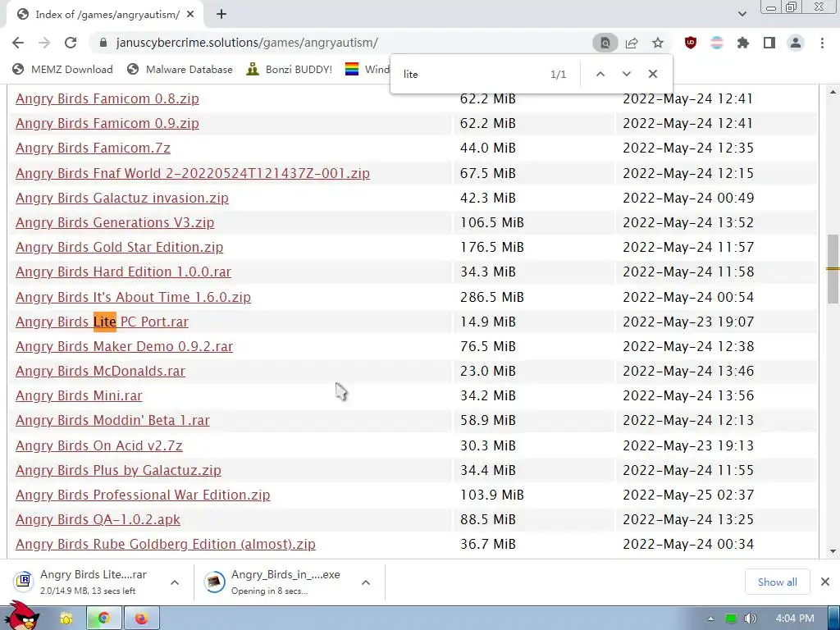Screen dimensions: 840x630
Task: Click the pink-blue striped extension icon
Action: coord(717,43)
